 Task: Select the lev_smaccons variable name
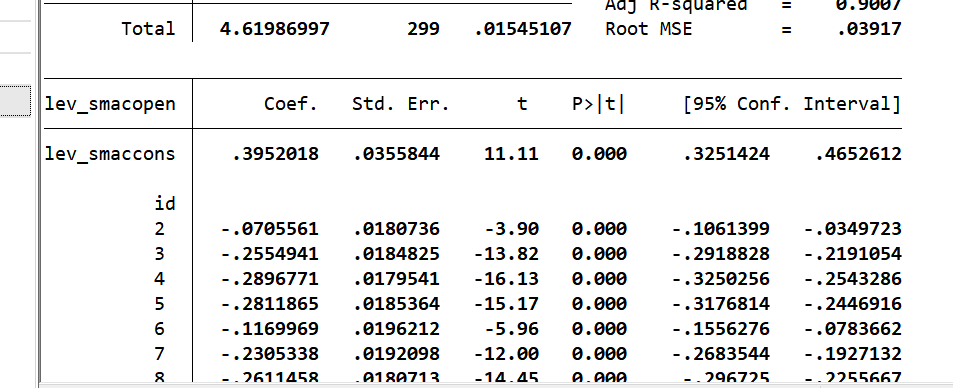click(110, 154)
